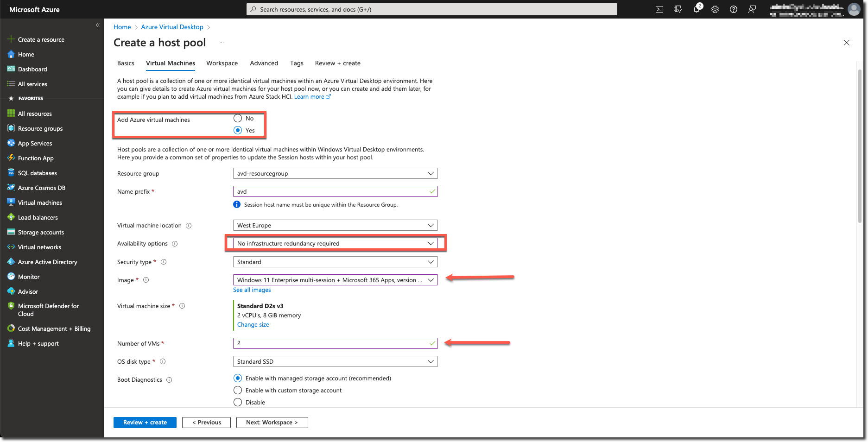Click the Change size link

253,324
